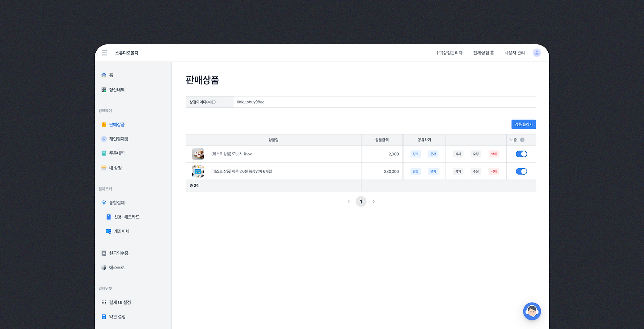Open the customer support chat bubble
The width and height of the screenshot is (644, 329).
(532, 312)
